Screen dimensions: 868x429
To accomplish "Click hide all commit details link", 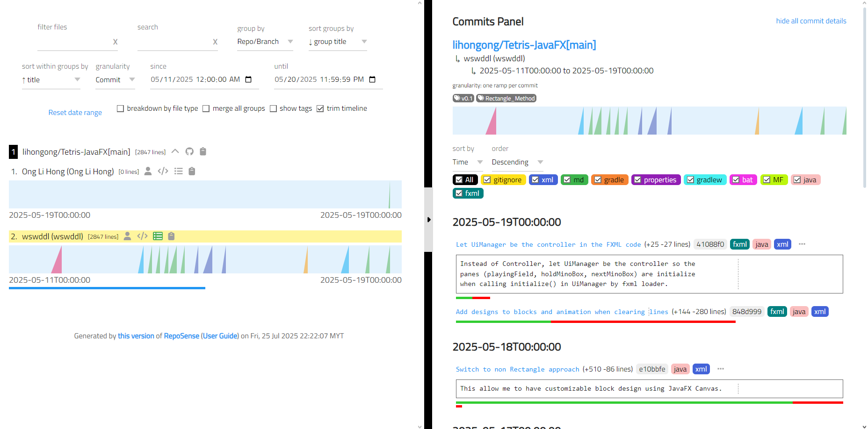I will pyautogui.click(x=811, y=21).
